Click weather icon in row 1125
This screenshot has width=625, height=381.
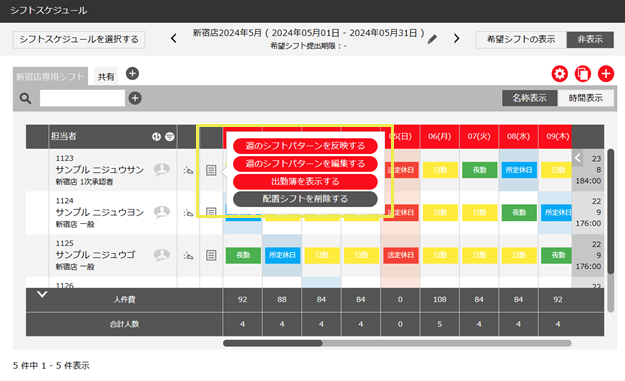pos(188,255)
